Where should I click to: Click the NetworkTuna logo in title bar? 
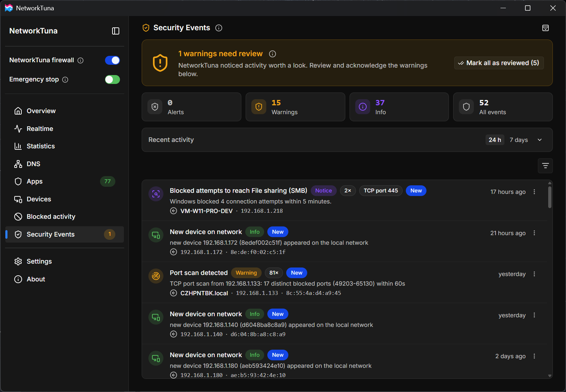[x=9, y=8]
